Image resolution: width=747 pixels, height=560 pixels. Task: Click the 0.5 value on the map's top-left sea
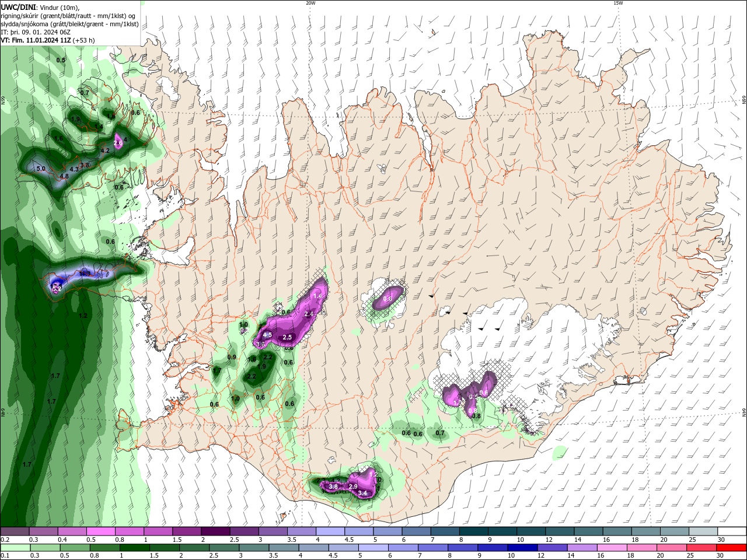pos(61,60)
